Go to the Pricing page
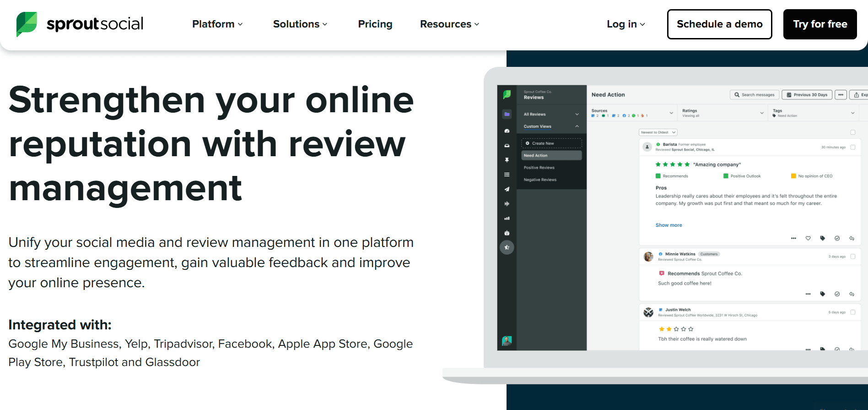This screenshot has width=868, height=410. (375, 24)
